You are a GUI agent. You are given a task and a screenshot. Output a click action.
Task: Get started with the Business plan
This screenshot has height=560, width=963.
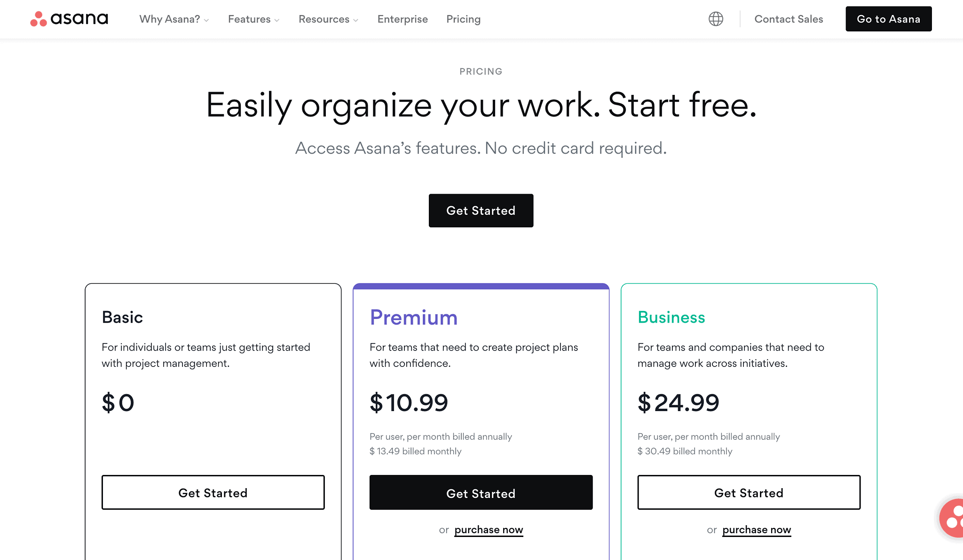749,492
